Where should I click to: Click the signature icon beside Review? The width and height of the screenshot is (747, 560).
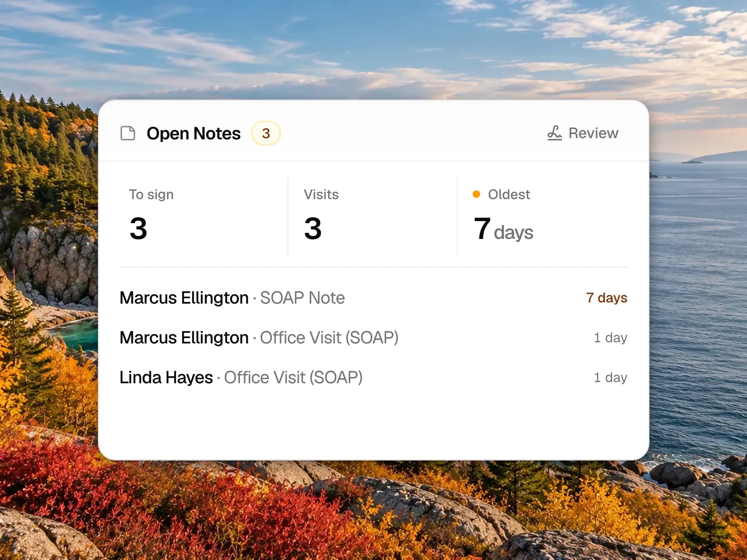tap(554, 133)
